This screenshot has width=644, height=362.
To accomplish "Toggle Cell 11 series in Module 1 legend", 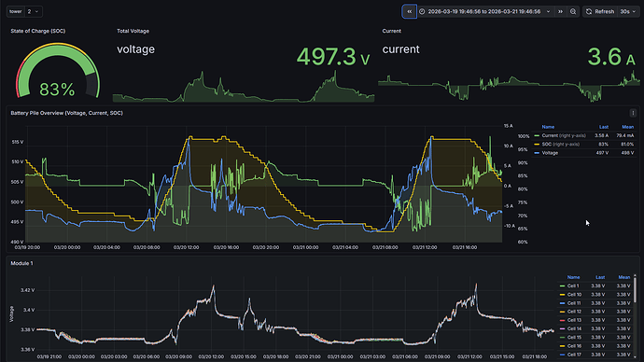I will click(x=574, y=303).
